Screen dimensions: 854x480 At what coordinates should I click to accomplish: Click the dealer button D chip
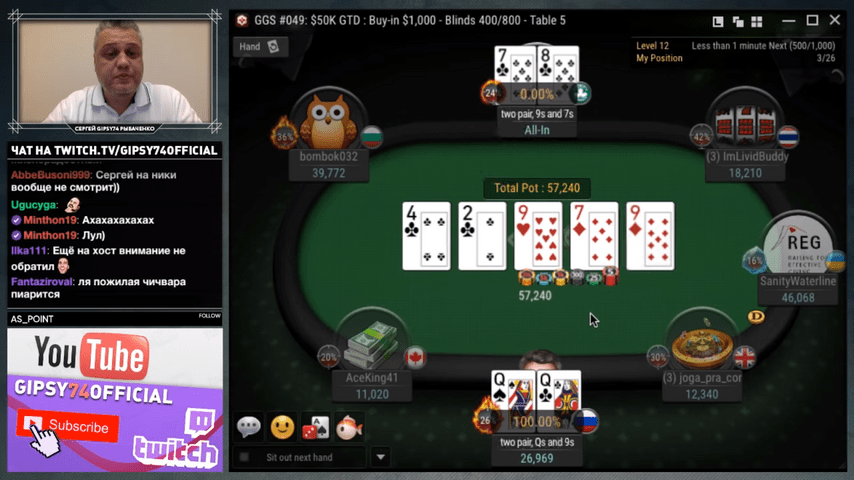pos(756,317)
